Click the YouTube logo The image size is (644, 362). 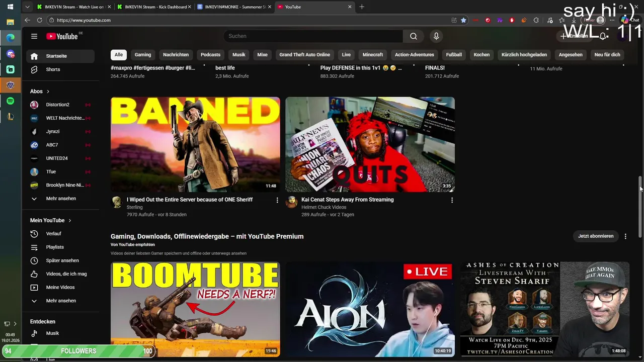pyautogui.click(x=62, y=36)
